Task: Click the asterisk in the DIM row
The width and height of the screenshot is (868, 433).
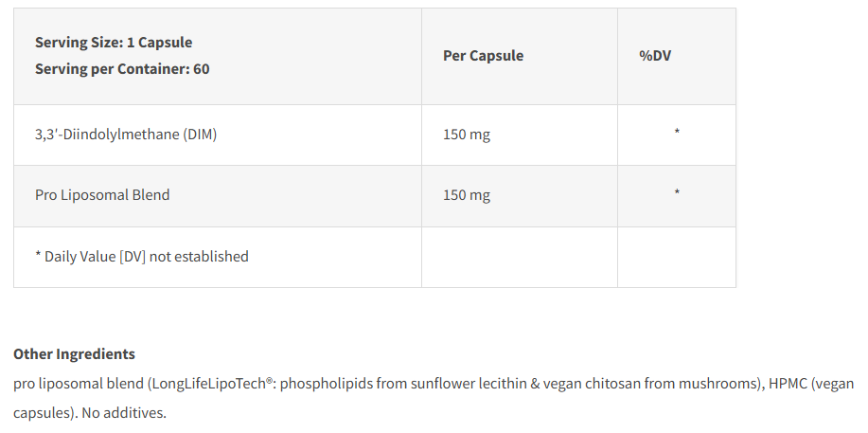Action: [x=677, y=132]
